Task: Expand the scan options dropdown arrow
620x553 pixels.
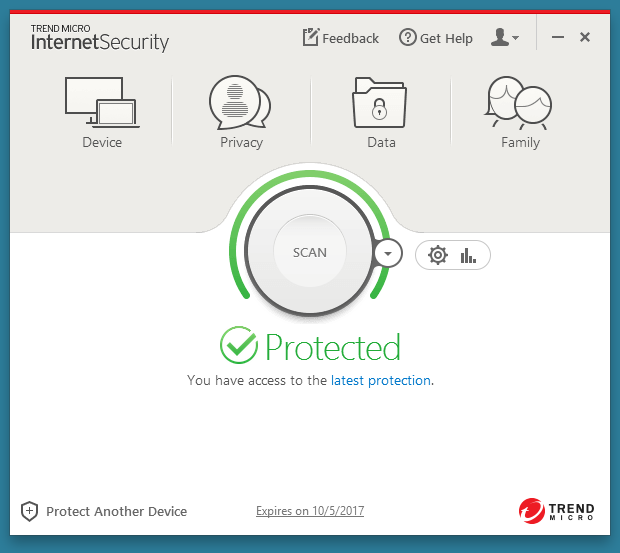Action: 387,254
